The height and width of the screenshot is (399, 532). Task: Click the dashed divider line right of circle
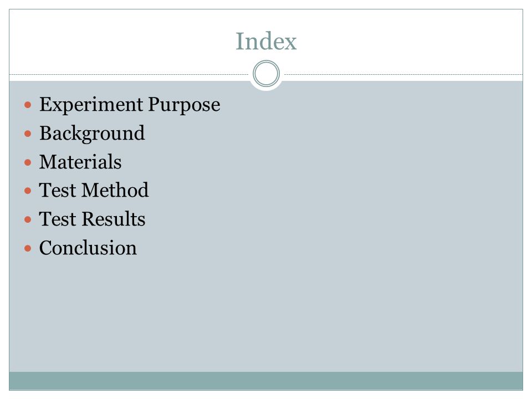click(x=403, y=74)
